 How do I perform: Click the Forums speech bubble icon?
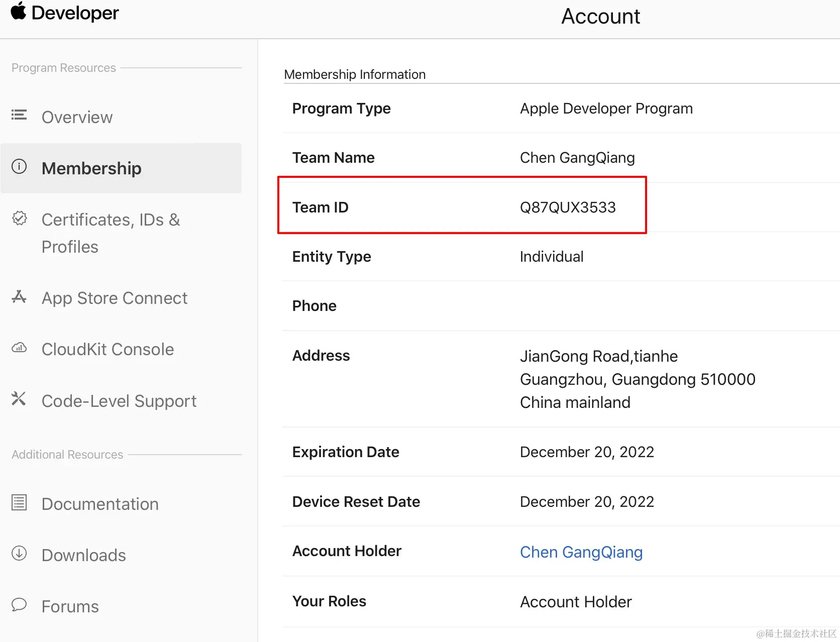click(x=19, y=604)
